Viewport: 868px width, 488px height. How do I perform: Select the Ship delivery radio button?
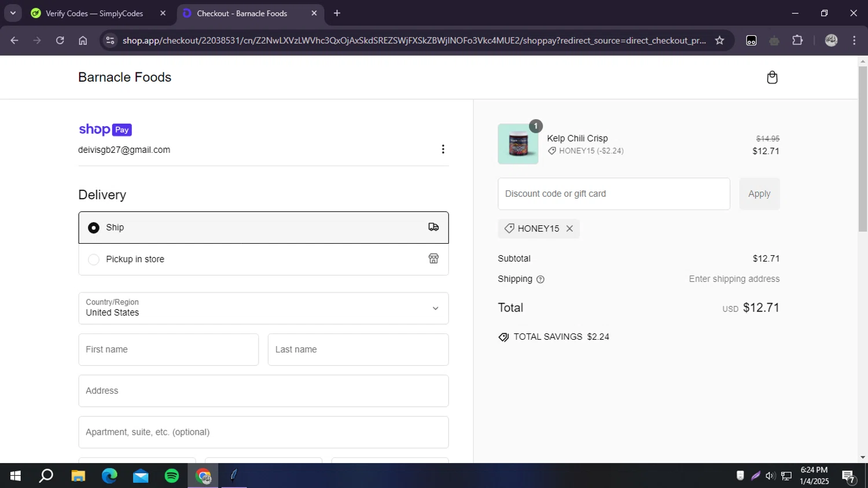pyautogui.click(x=94, y=228)
